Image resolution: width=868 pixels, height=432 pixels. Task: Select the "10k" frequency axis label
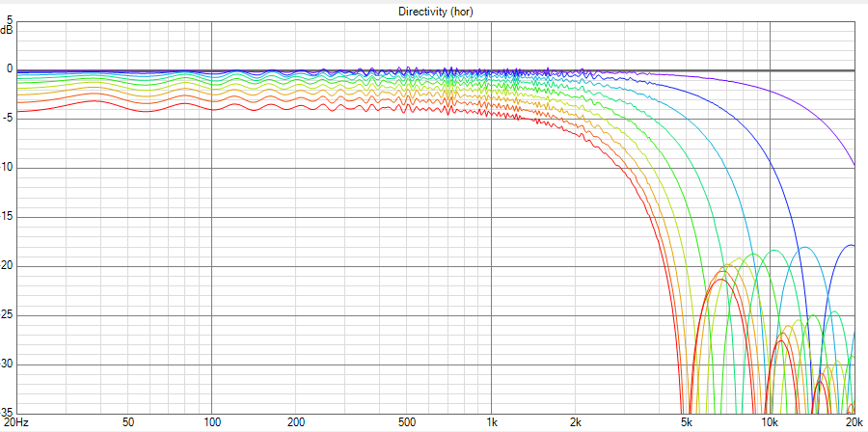point(770,423)
